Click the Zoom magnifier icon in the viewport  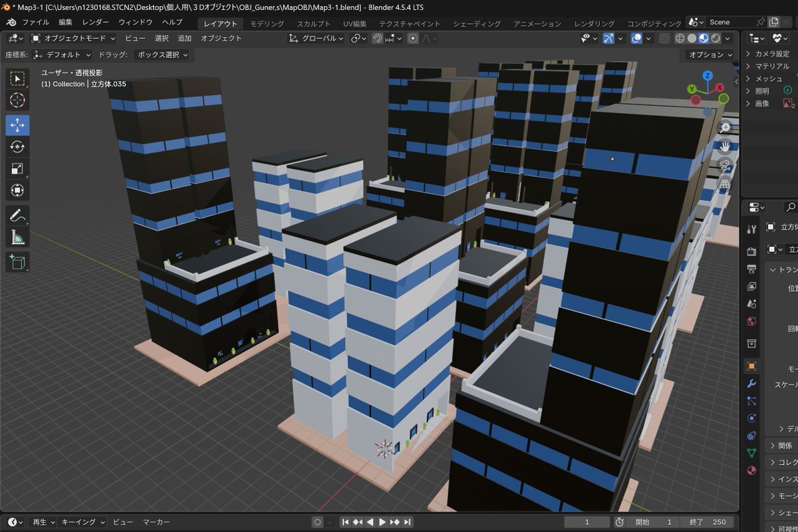(x=725, y=127)
